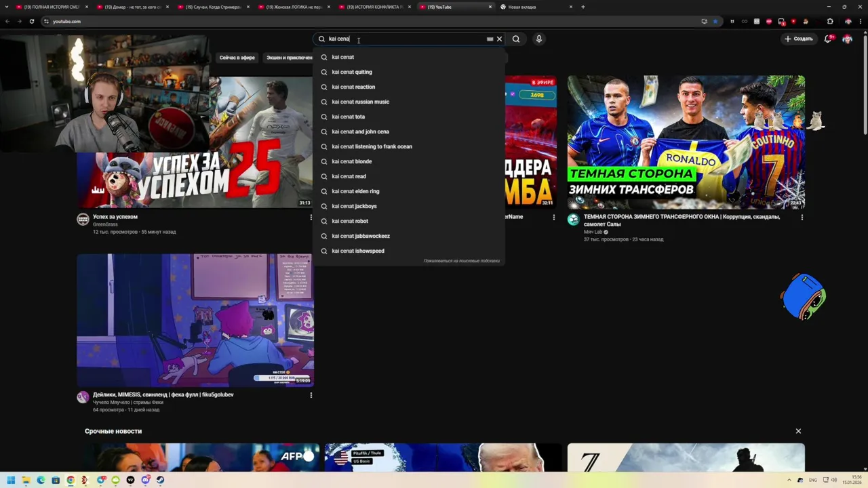868x488 pixels.
Task: Show hidden system tray icons
Action: pos(790,480)
